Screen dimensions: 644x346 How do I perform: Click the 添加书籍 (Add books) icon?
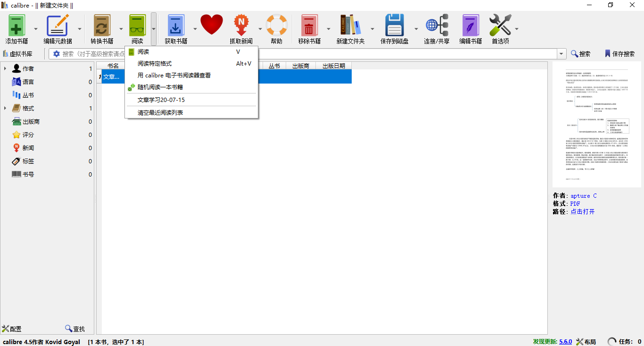click(17, 25)
